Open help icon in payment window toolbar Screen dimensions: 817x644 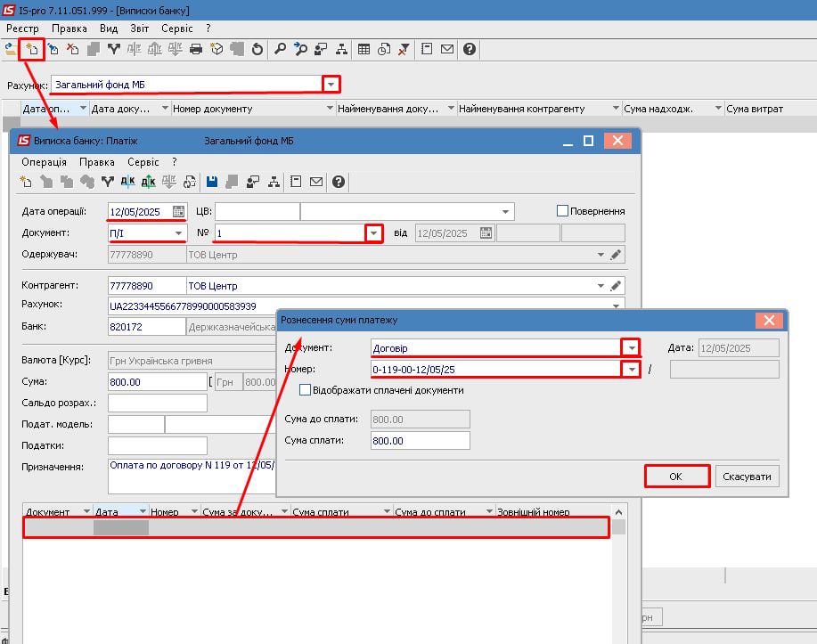tap(339, 182)
